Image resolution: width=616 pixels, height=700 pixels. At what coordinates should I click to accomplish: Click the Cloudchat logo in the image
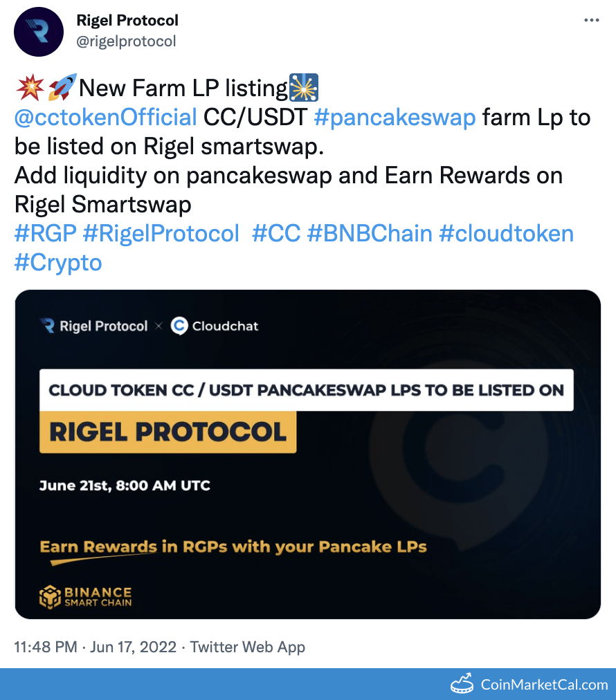tap(179, 326)
